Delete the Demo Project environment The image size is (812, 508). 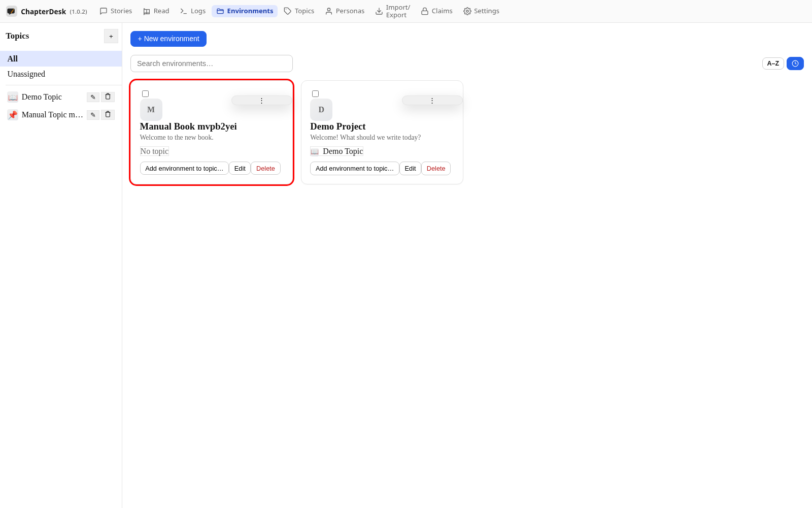(x=436, y=168)
